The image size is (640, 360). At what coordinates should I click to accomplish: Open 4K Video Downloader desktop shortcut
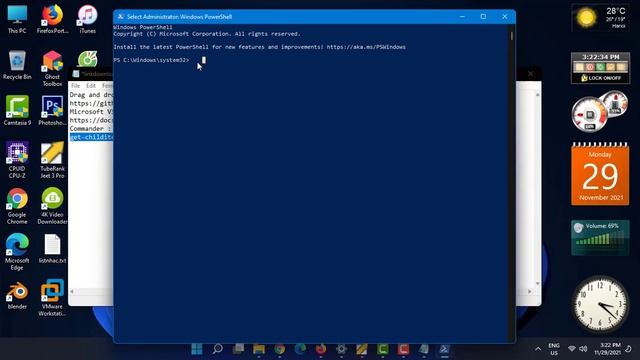pos(52,206)
